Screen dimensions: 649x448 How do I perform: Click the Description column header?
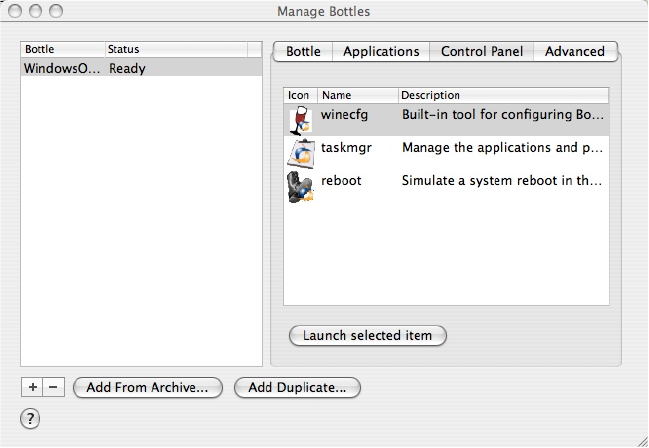tap(500, 95)
